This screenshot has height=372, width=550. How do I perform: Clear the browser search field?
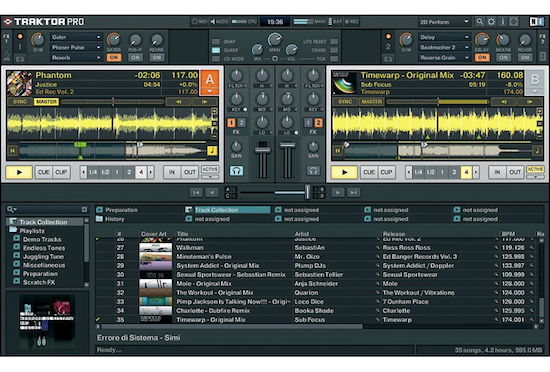pos(85,209)
